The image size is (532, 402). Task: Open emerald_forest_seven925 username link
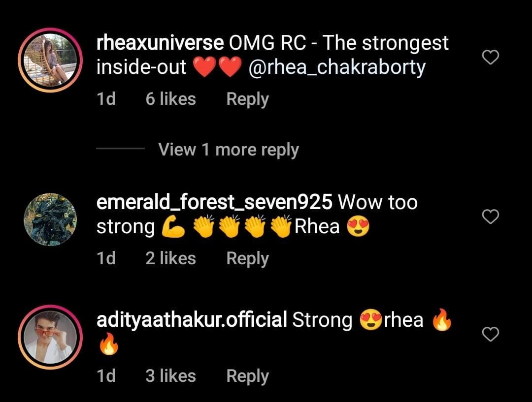214,202
